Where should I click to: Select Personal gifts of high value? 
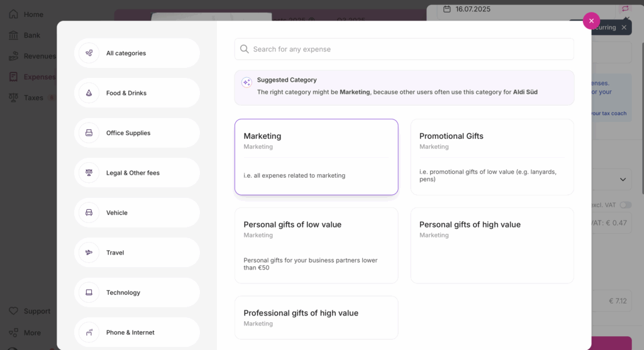492,245
